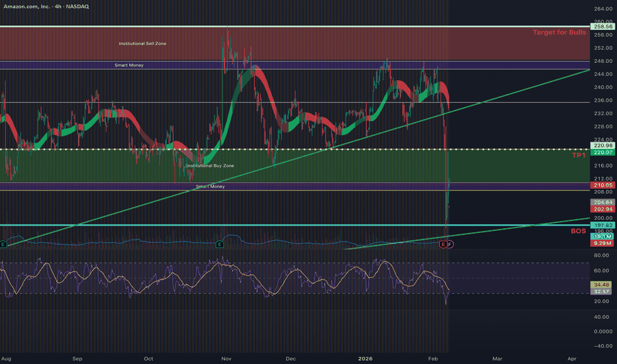Click the 'Institutional Buy Zone' text
Viewport: 617px width, 364px height.
pos(210,165)
